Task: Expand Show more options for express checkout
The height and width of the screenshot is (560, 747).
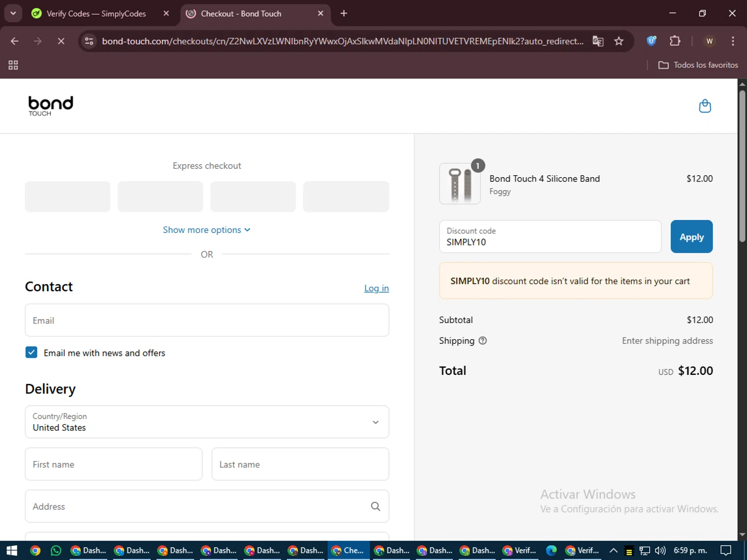Action: [x=207, y=230]
